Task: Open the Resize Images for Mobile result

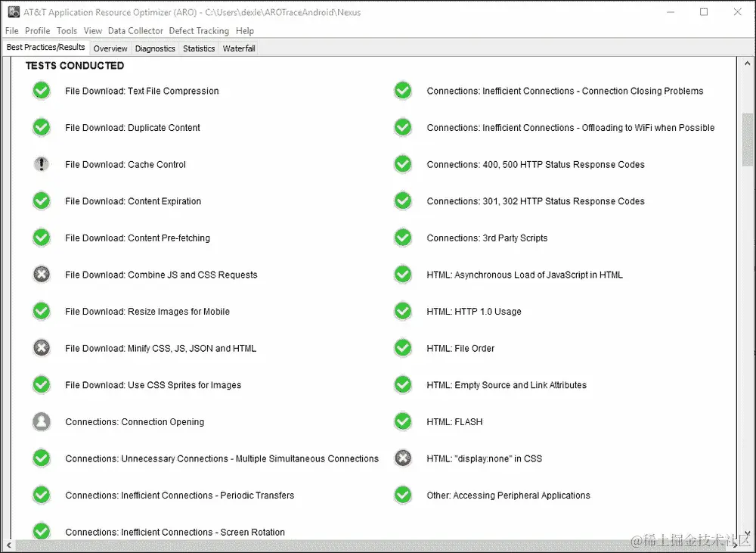Action: coord(147,311)
